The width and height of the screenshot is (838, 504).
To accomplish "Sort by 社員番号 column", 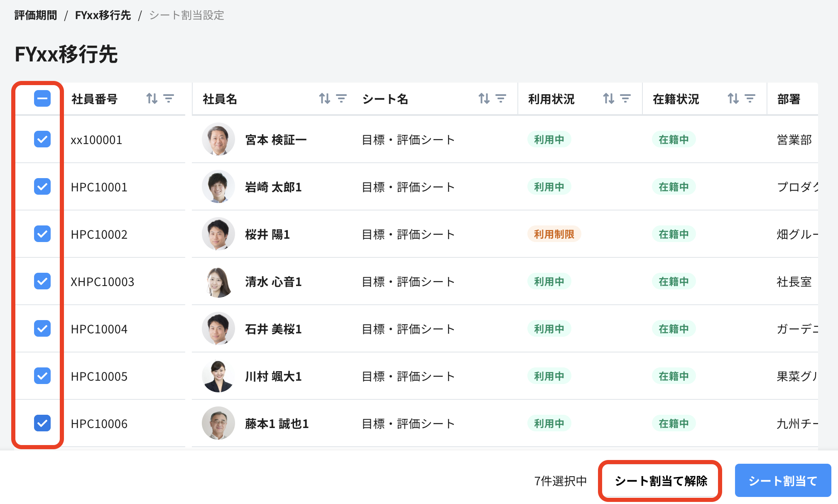I will click(x=152, y=98).
